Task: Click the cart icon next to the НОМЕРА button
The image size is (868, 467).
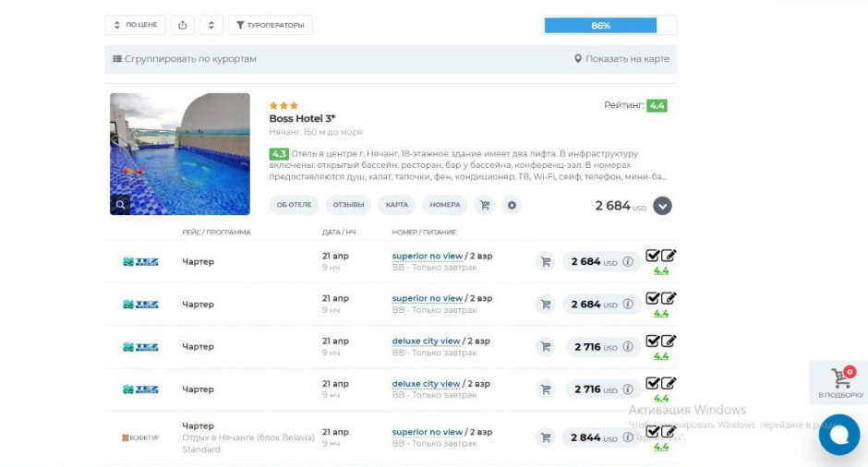Action: pos(484,205)
